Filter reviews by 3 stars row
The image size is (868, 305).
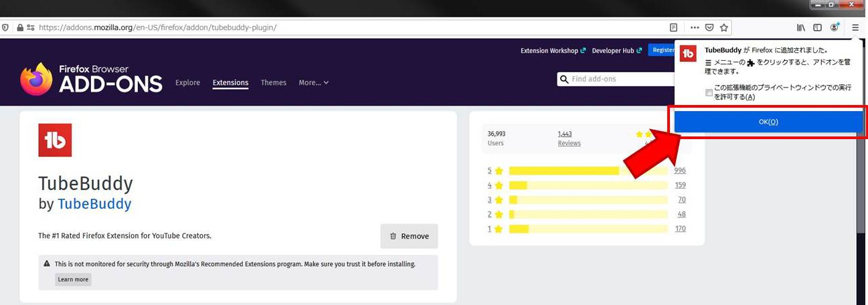pyautogui.click(x=587, y=200)
